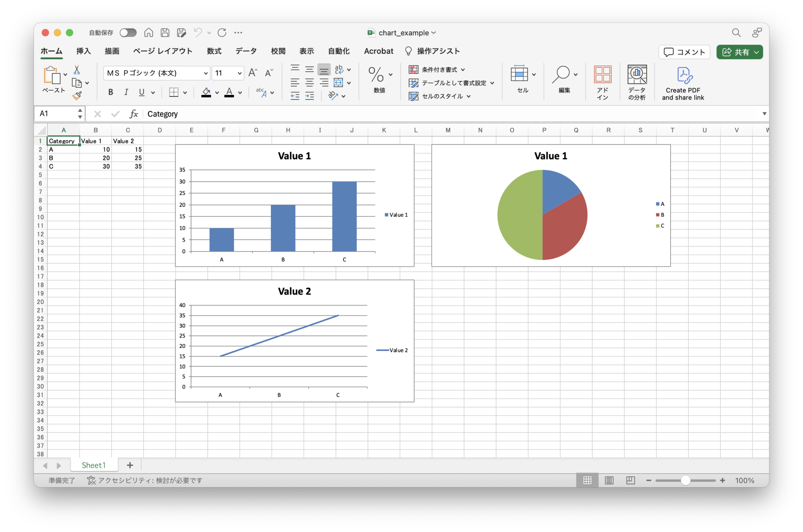This screenshot has width=803, height=532.
Task: Click the Format Painter brush icon
Action: tap(77, 96)
